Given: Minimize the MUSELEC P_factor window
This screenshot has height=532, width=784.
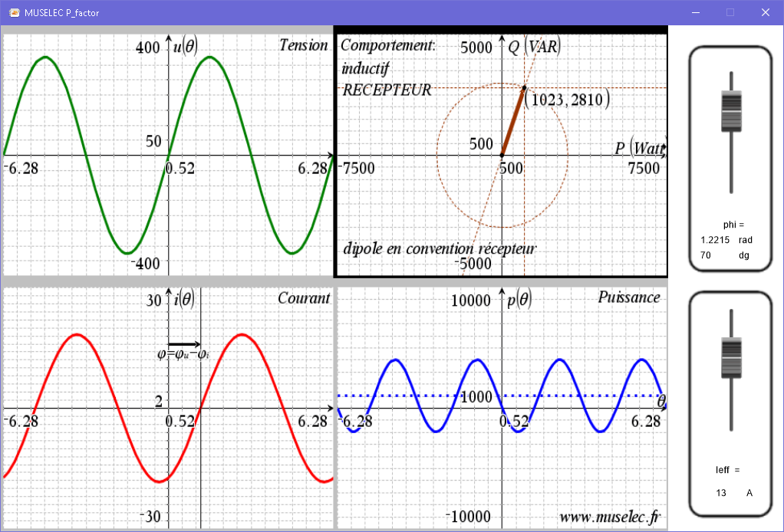Looking at the screenshot, I should click(x=696, y=12).
